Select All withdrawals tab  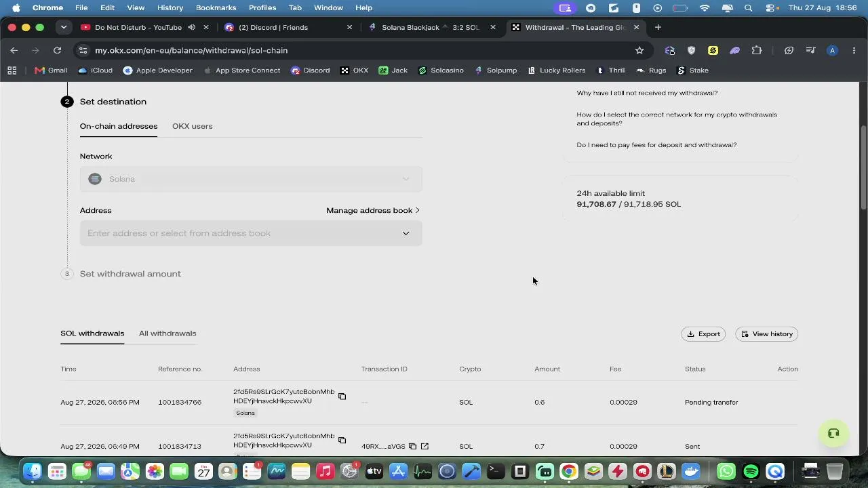point(167,333)
